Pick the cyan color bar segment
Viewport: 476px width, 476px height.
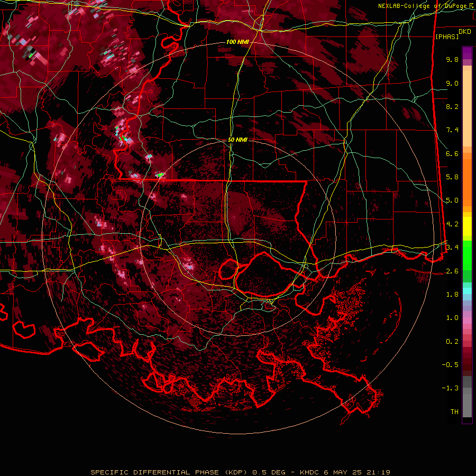[x=467, y=290]
